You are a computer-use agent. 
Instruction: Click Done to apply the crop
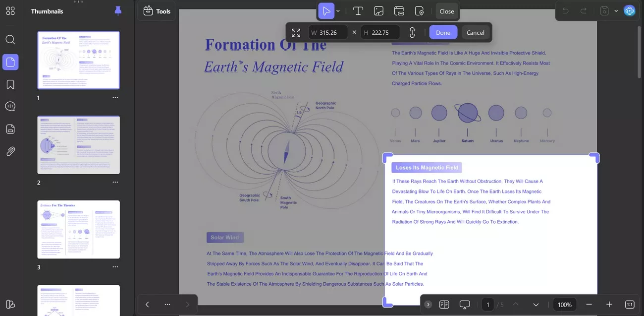443,33
